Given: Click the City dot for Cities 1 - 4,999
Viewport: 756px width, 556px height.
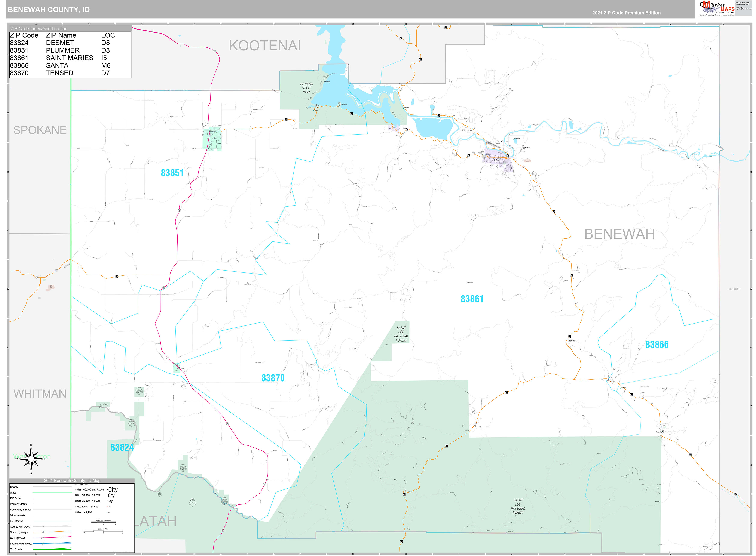Looking at the screenshot, I should [x=107, y=512].
